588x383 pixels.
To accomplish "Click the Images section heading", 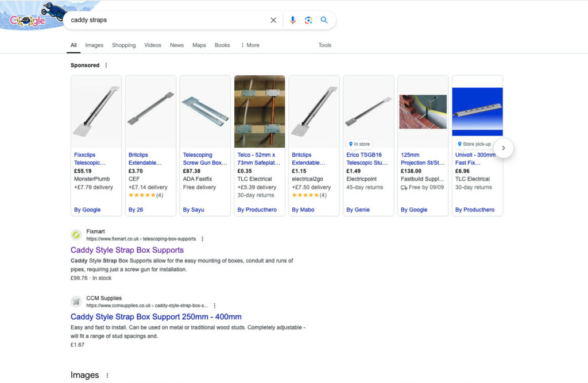I will (85, 375).
